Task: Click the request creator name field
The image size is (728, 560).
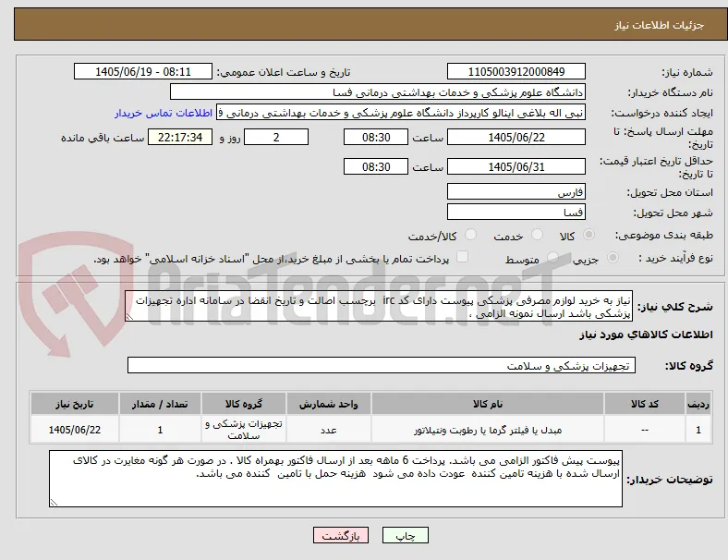Action: point(401,113)
